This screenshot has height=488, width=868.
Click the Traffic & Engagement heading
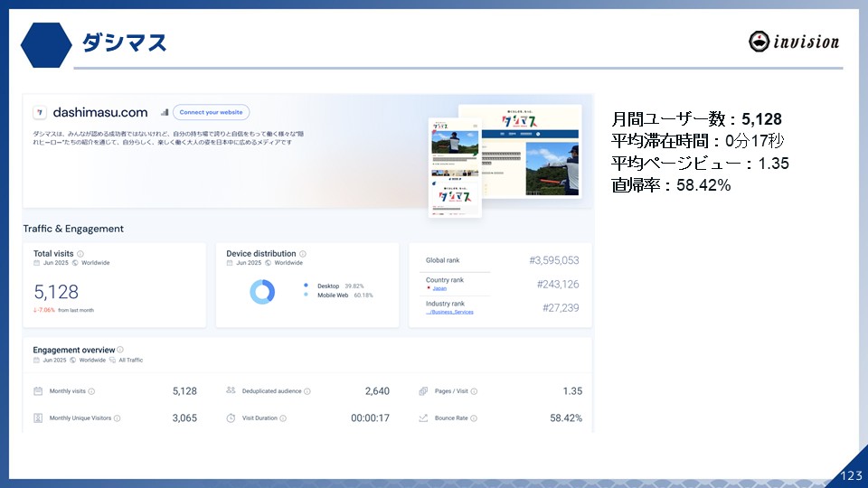73,229
